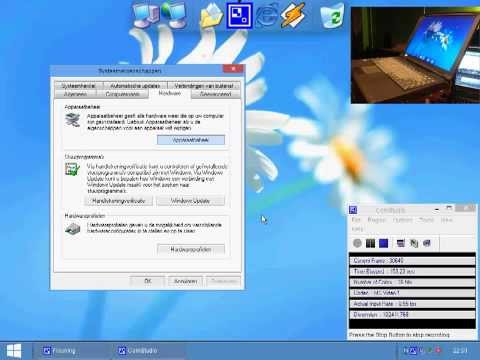Click CamStudio's screen annotations toolbar icon
The height and width of the screenshot is (360, 480).
pos(427,243)
